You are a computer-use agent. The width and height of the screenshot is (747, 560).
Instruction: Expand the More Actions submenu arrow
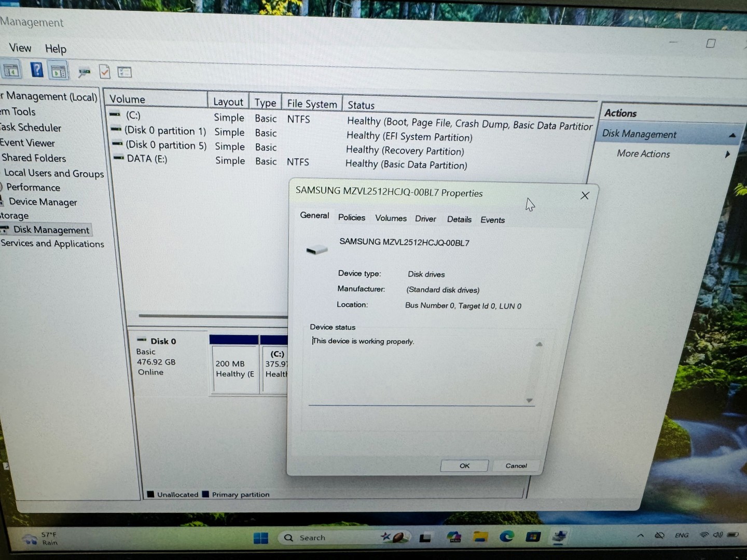(x=727, y=154)
